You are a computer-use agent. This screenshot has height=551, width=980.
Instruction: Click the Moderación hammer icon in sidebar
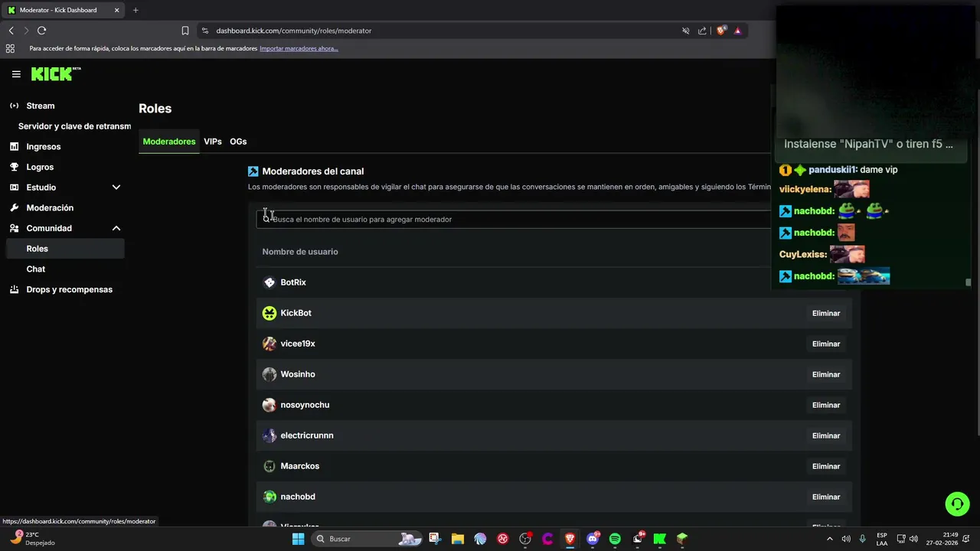[x=14, y=207]
